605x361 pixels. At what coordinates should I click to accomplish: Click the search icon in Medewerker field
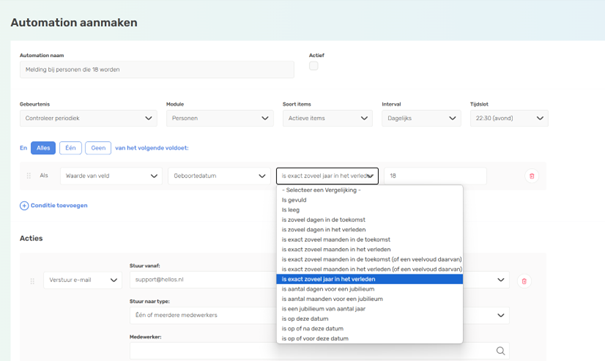[500, 351]
